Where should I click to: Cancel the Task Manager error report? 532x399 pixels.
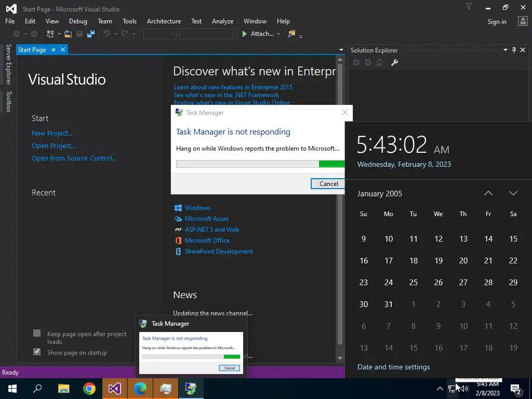coord(328,183)
